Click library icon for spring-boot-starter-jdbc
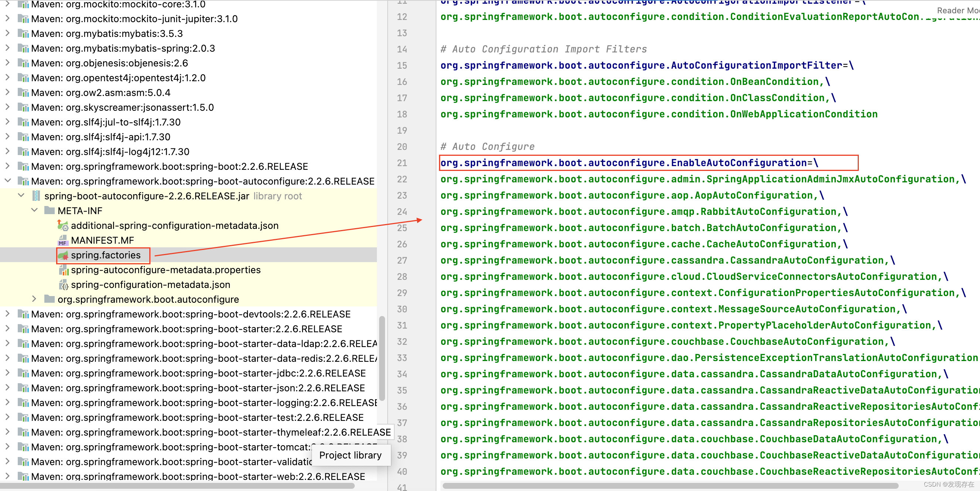 point(23,374)
